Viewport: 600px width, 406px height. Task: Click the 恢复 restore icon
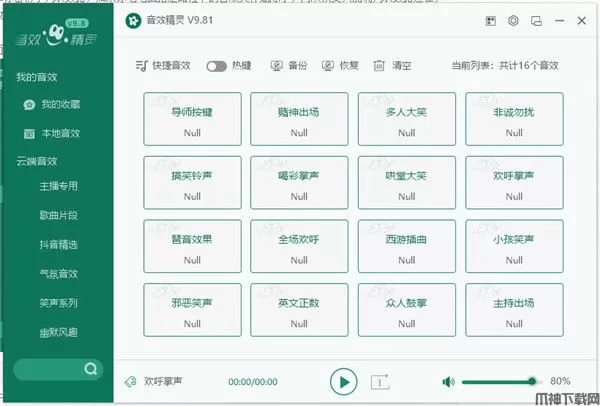[x=328, y=66]
